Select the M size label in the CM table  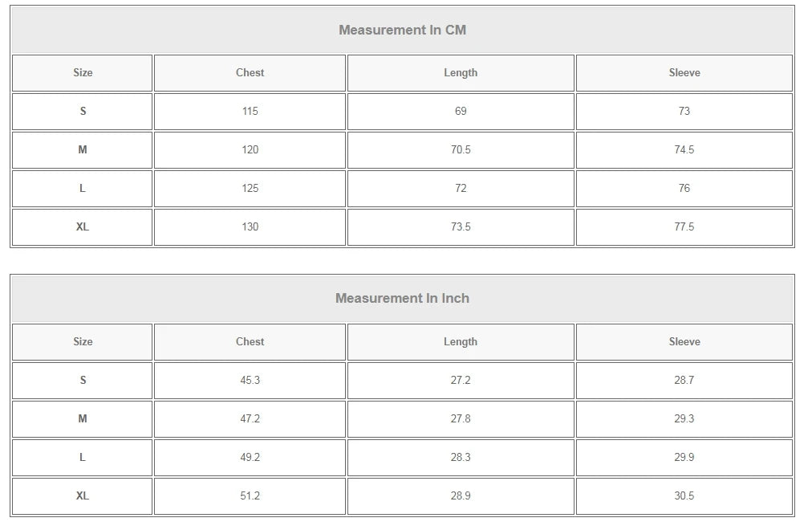(x=83, y=150)
